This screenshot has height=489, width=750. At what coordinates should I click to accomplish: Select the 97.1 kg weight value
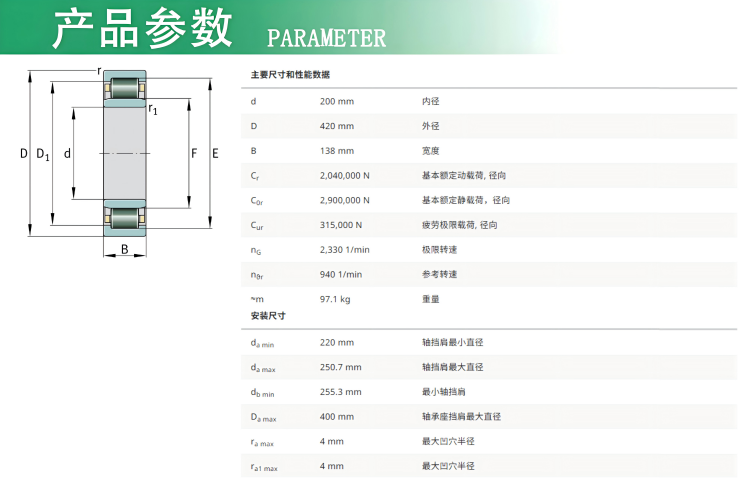335,299
